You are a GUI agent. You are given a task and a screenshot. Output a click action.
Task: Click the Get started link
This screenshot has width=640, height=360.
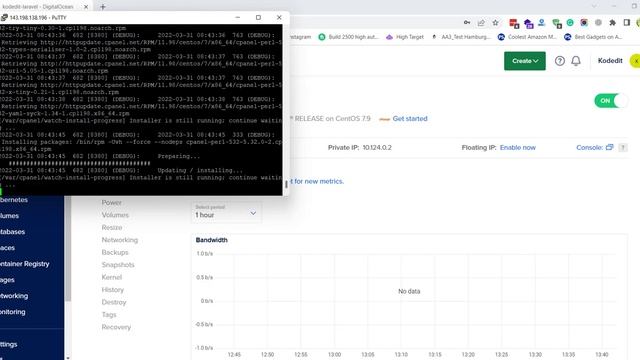click(410, 119)
